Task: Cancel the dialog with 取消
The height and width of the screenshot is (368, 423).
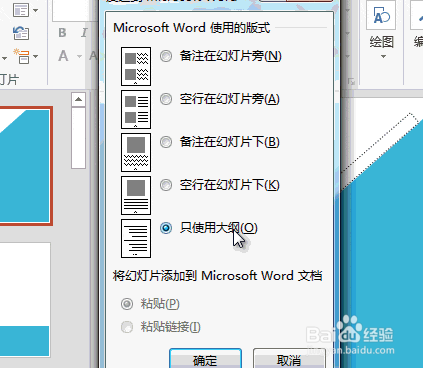Action: (x=289, y=359)
